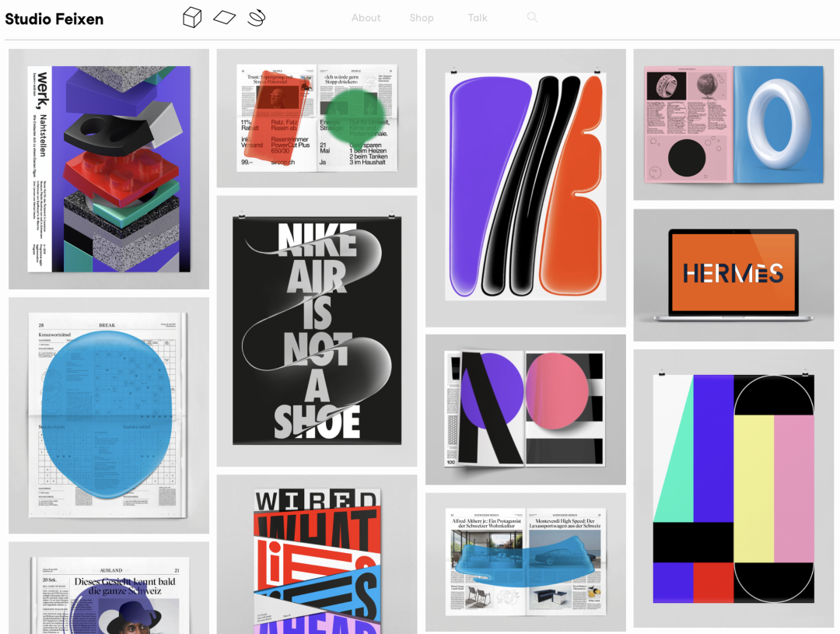Open the Talk page
Image resolution: width=840 pixels, height=634 pixels.
(478, 18)
